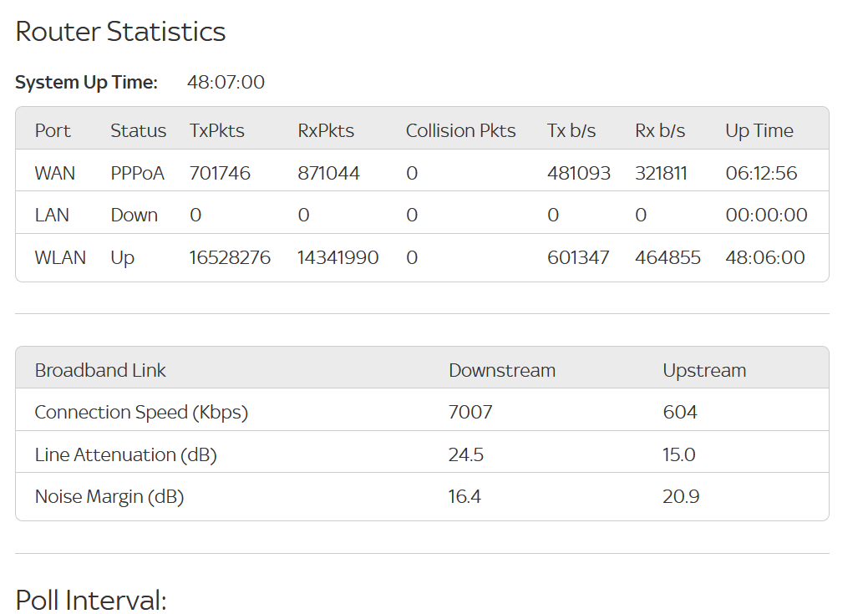Click the RxPkts column header
Viewport: 868px width, 614px height.
[326, 130]
